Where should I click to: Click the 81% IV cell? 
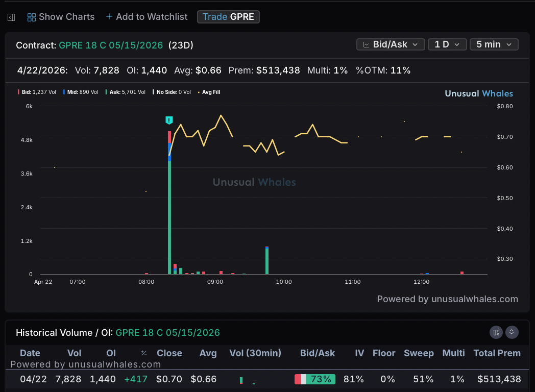pos(353,379)
